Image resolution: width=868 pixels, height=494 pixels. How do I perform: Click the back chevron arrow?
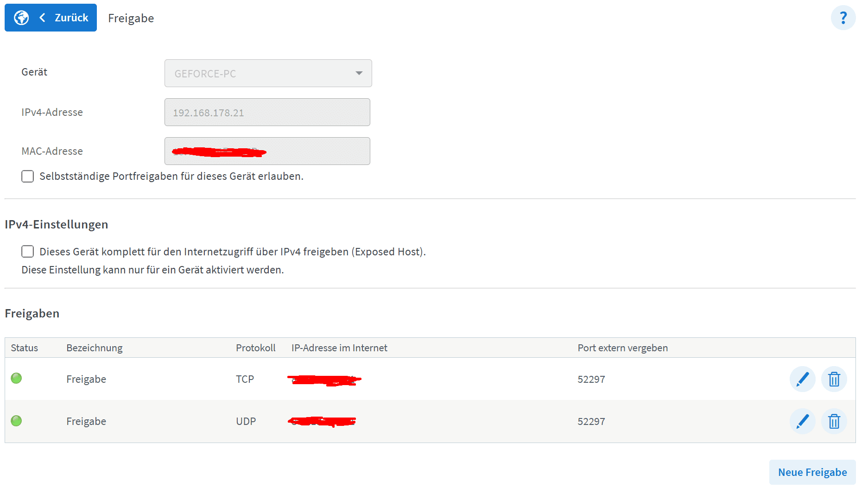pyautogui.click(x=43, y=18)
